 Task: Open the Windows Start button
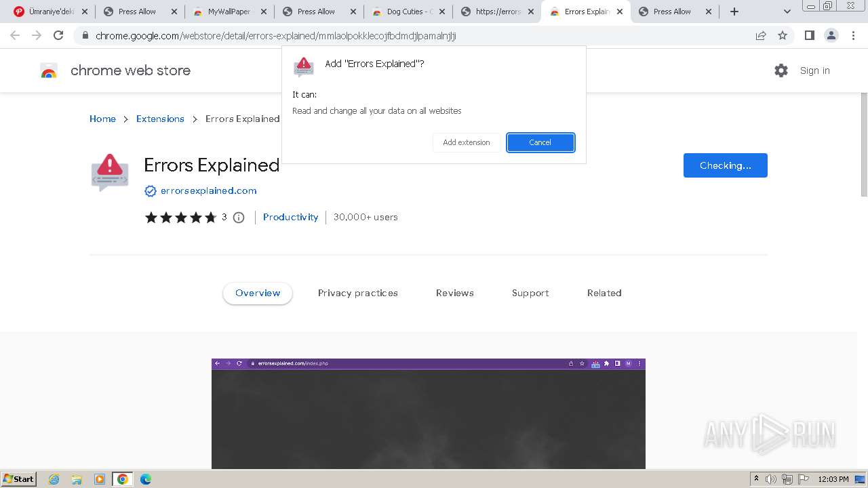coord(19,479)
